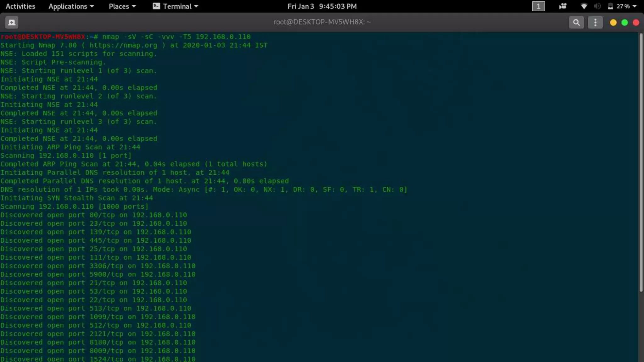Open the Activities overview
Viewport: 644px width, 362px height.
[x=20, y=6]
